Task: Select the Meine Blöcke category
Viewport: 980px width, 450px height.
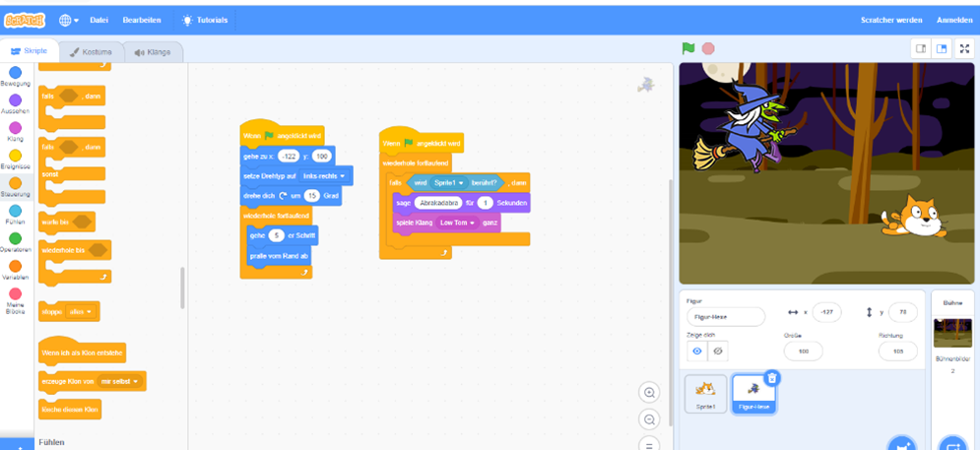Action: pyautogui.click(x=16, y=300)
